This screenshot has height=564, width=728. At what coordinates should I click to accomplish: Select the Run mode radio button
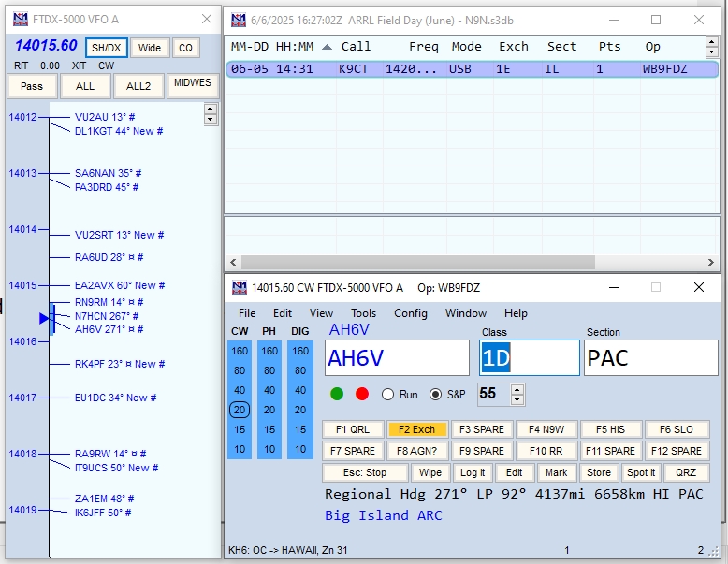(388, 395)
